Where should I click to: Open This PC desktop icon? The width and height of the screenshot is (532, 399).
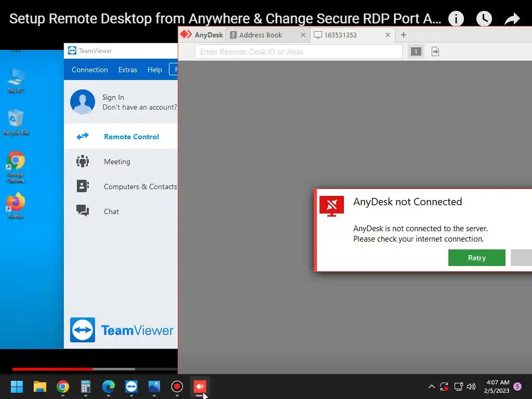(16, 81)
